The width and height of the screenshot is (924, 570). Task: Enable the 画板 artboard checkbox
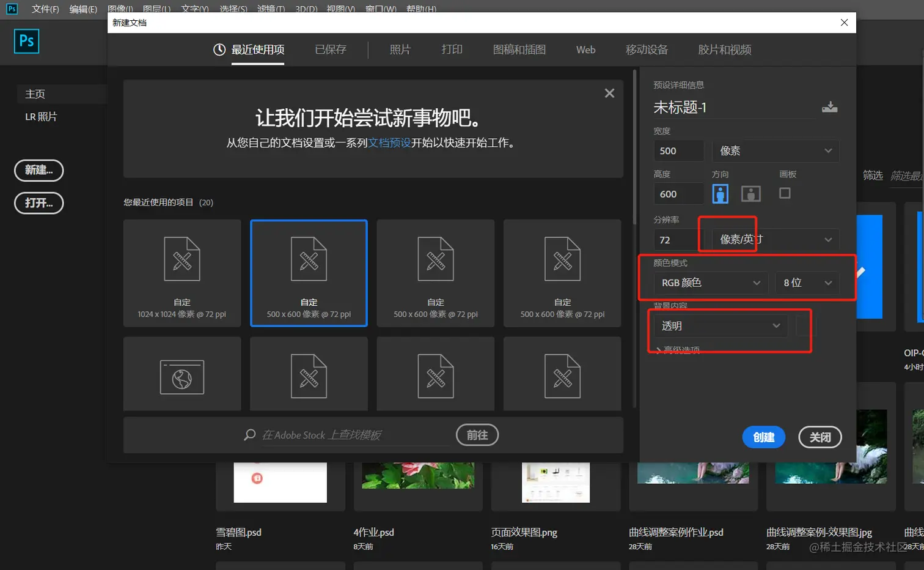click(787, 193)
